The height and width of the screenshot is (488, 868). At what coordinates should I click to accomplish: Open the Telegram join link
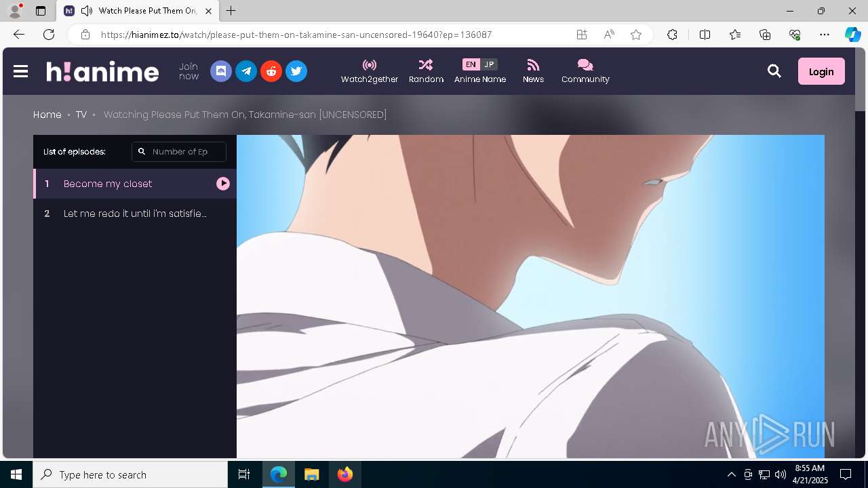pos(246,71)
